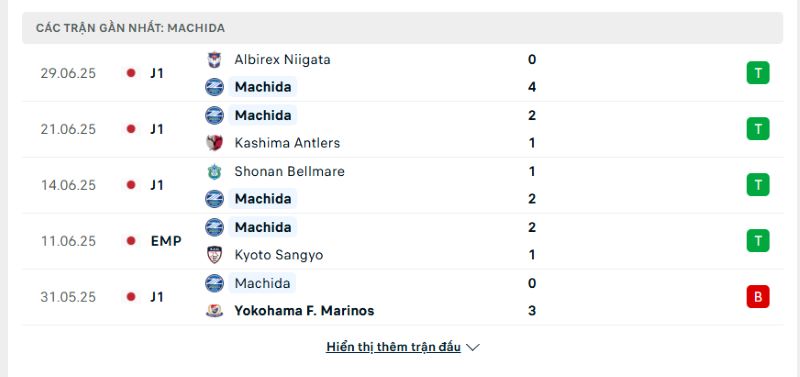Click the 31.05.25 match date

tap(68, 297)
